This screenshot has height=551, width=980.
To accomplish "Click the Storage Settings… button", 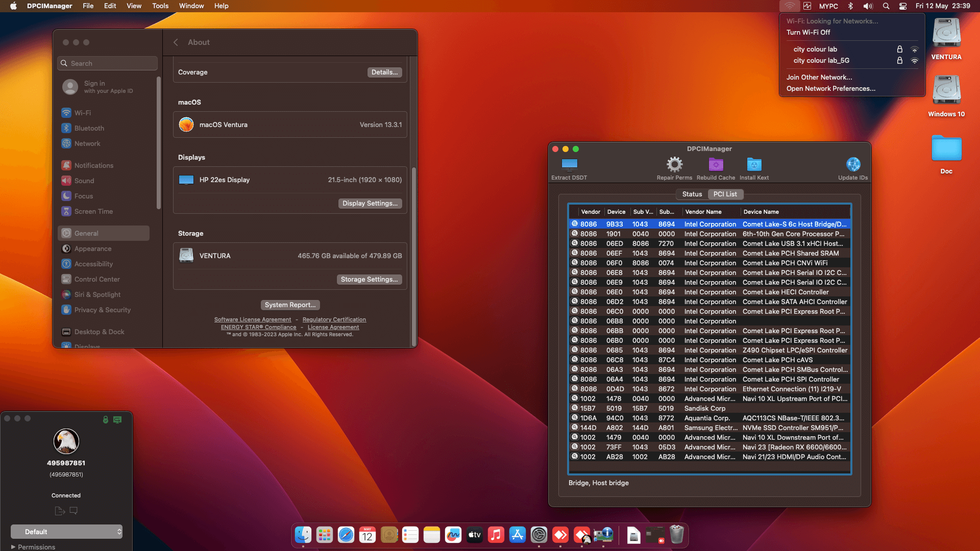I will (369, 279).
